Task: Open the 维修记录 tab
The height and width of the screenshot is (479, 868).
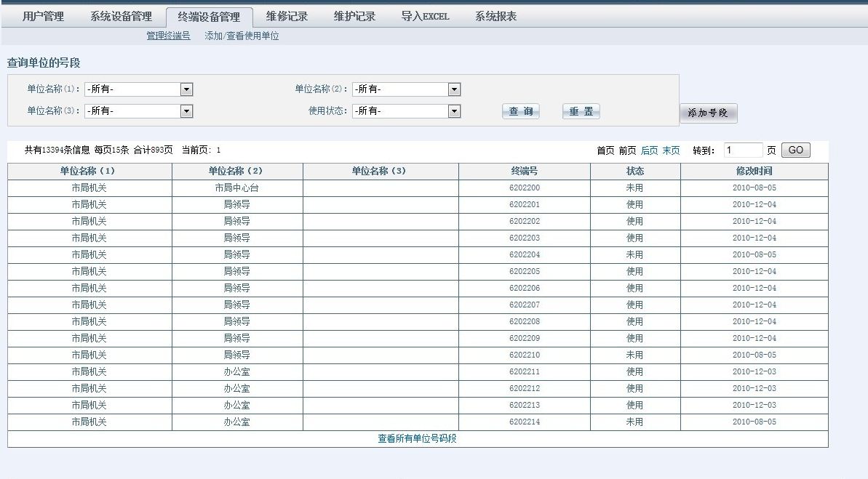Action: [287, 17]
